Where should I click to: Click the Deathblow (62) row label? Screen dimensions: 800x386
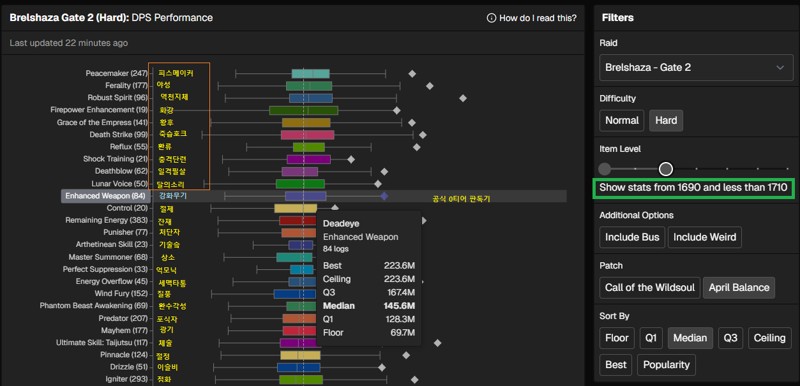[x=121, y=171]
